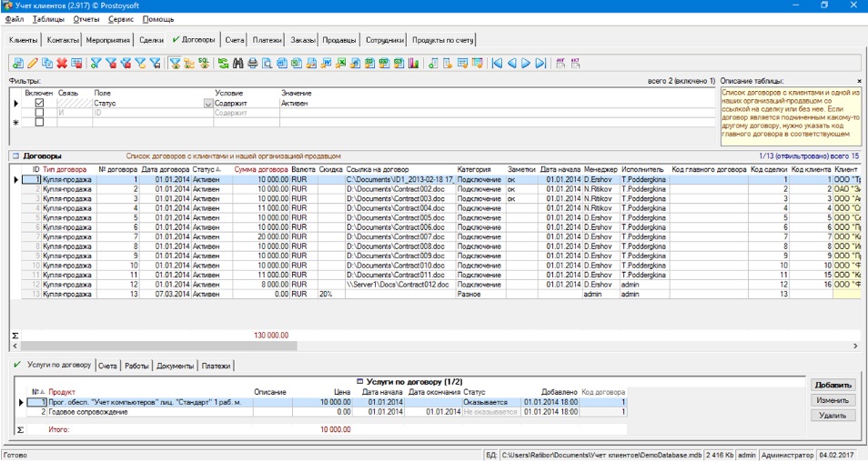The width and height of the screenshot is (868, 462).
Task: Collapse the Услуги по договору subtable
Action: (359, 381)
